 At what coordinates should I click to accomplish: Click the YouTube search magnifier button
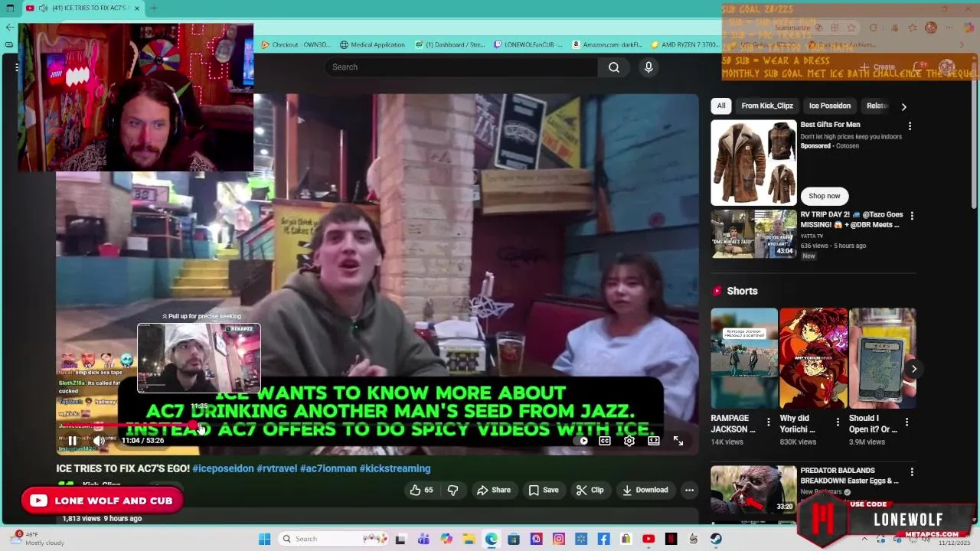coord(614,67)
